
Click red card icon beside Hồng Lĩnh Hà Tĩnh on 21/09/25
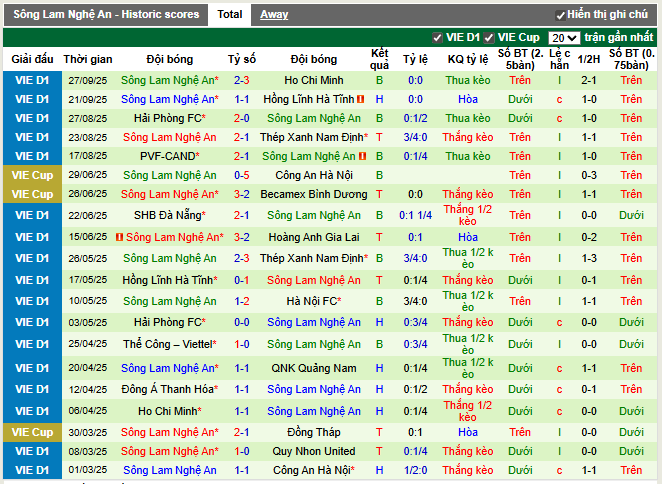(x=361, y=99)
